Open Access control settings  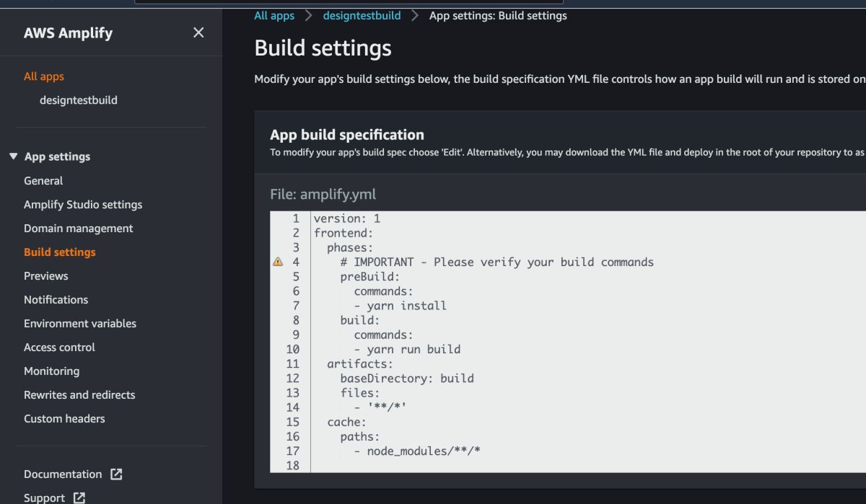coord(60,348)
